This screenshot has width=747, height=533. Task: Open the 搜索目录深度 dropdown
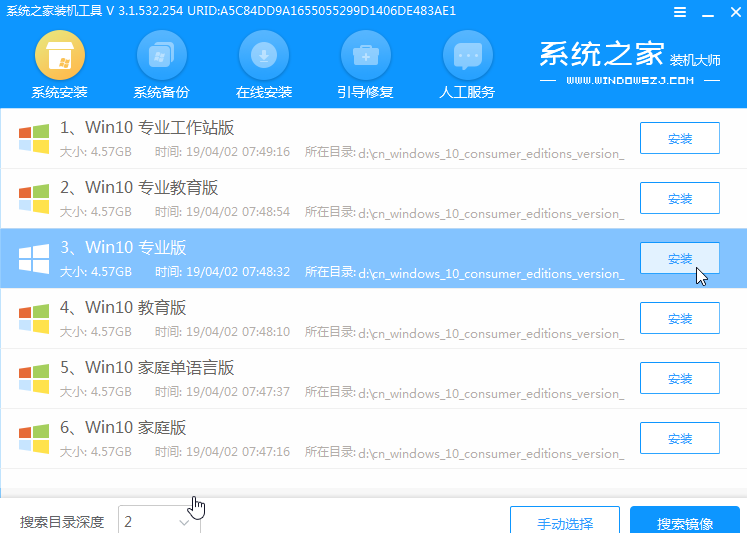point(159,520)
